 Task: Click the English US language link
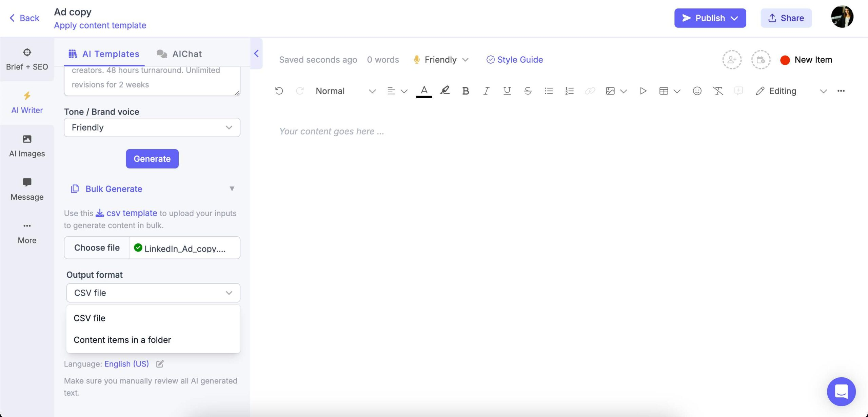126,364
